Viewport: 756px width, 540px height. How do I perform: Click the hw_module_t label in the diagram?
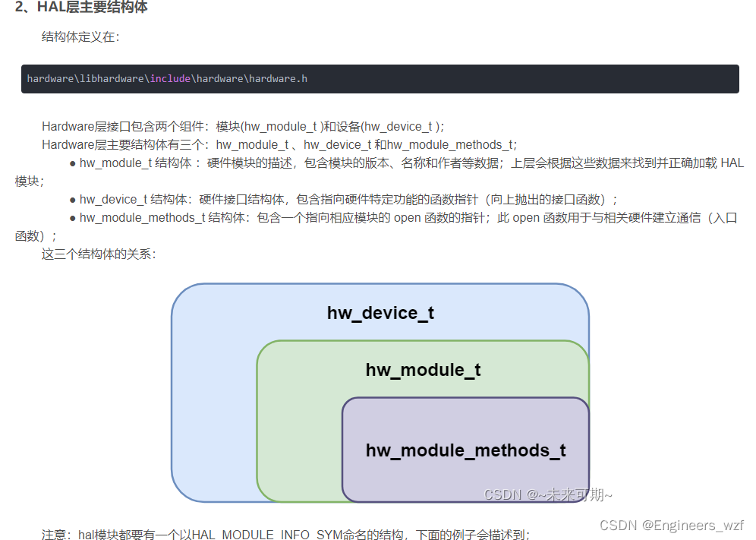pyautogui.click(x=422, y=370)
